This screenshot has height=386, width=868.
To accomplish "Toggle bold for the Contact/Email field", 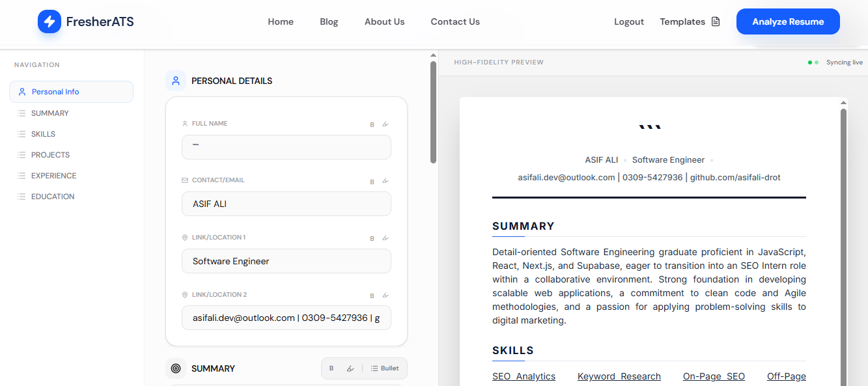I will (x=372, y=182).
